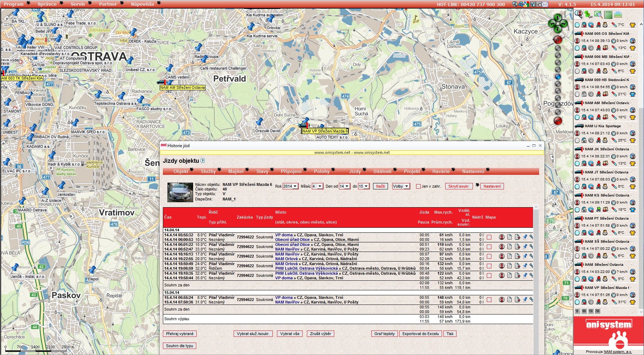Open the Servis menu in the top bar
Viewport: 644px width, 355px height.
78,4
